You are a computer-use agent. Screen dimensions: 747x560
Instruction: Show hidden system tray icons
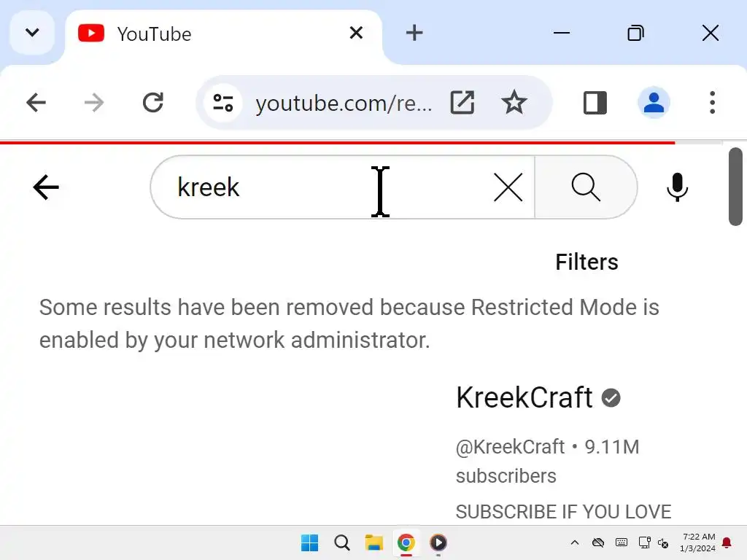click(574, 542)
